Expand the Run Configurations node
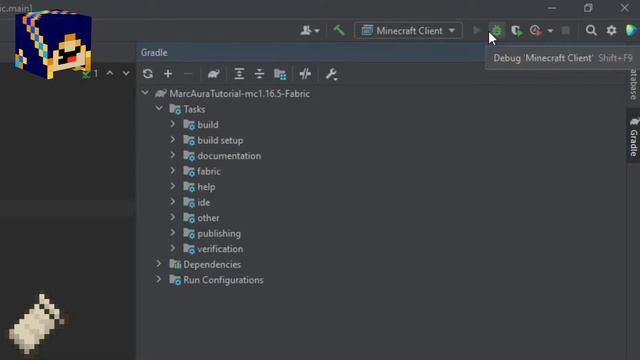 click(x=159, y=279)
